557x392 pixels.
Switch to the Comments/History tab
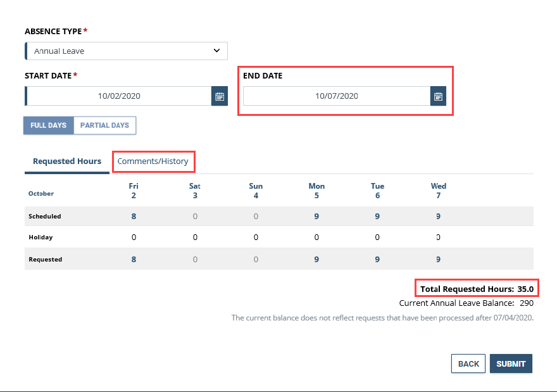(153, 161)
